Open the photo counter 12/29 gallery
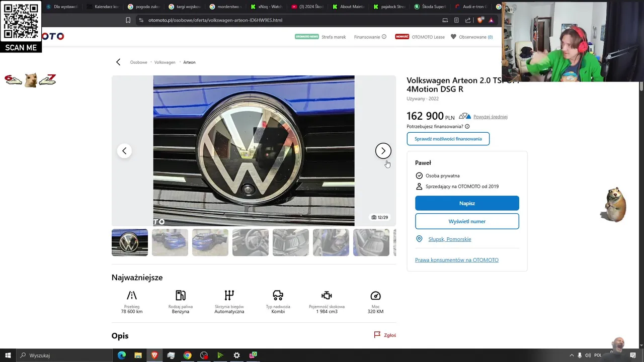Viewport: 644px width, 362px height. 380,217
